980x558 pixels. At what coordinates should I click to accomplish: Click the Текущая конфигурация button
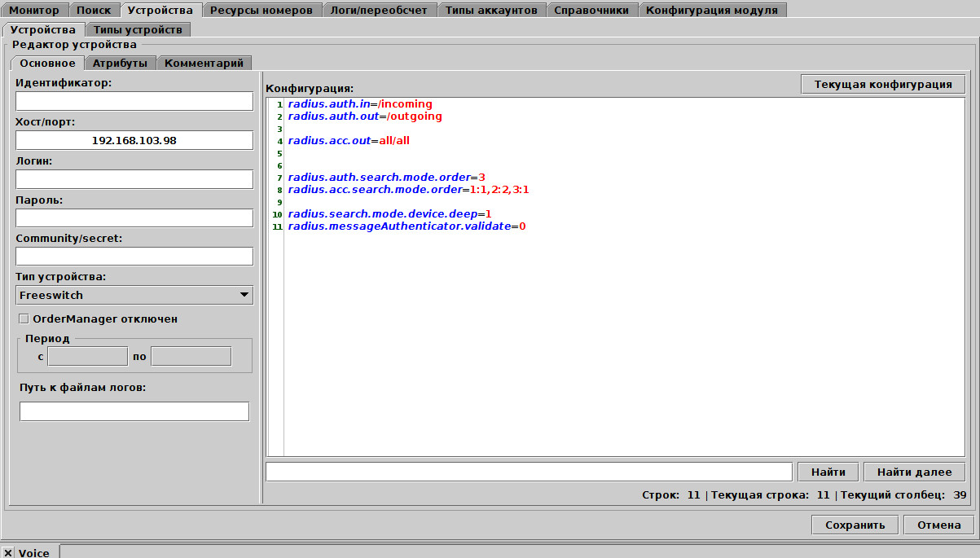883,84
